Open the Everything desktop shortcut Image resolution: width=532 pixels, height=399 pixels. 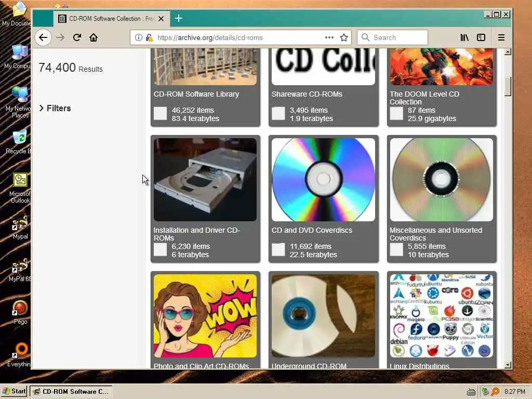19,355
